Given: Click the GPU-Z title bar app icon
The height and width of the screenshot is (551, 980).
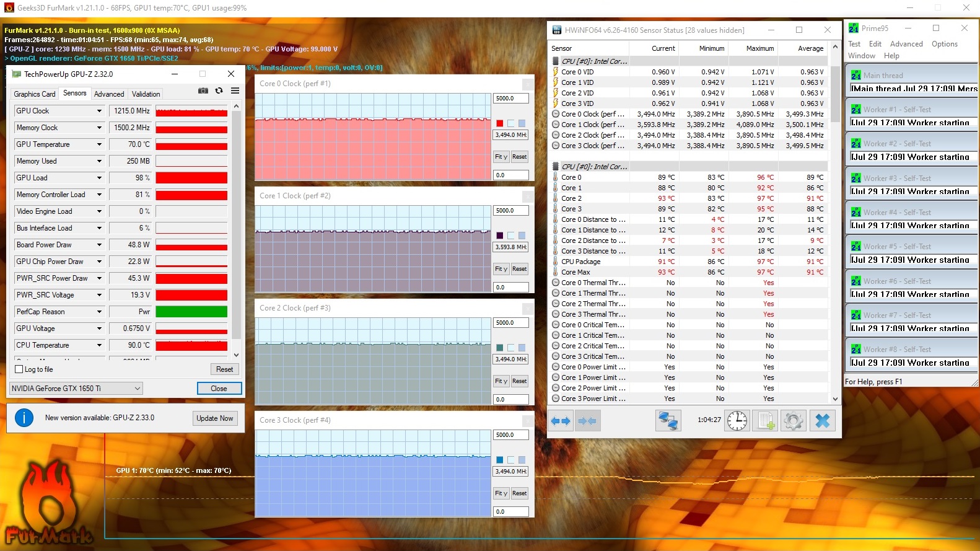Looking at the screenshot, I should [x=17, y=74].
